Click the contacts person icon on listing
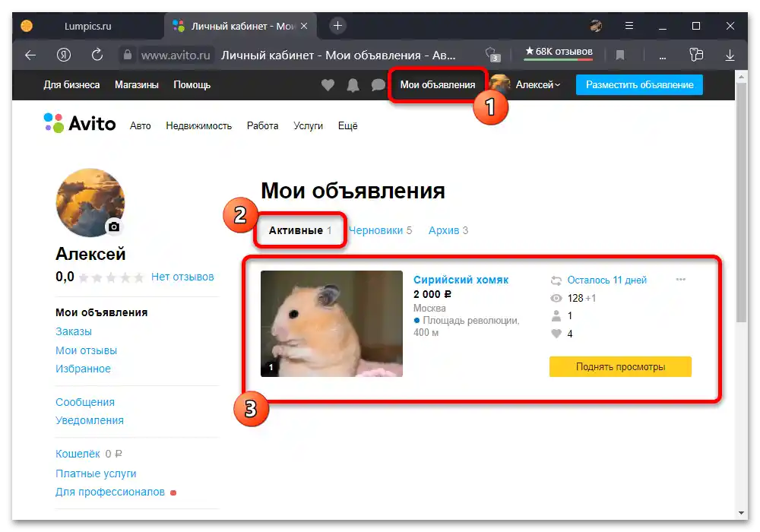 click(x=556, y=316)
